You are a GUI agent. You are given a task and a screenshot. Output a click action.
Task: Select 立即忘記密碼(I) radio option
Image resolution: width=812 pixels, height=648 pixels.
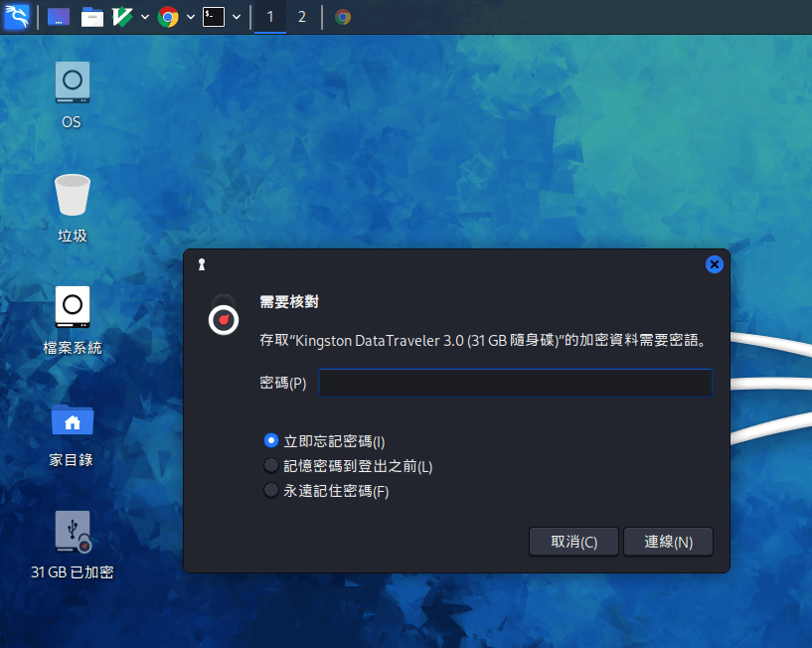coord(324,441)
